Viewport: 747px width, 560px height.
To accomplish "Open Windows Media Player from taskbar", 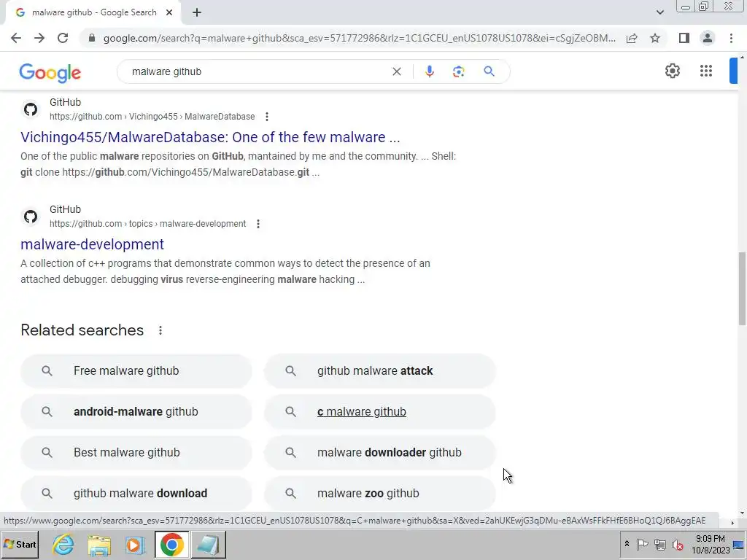I will 135,545.
